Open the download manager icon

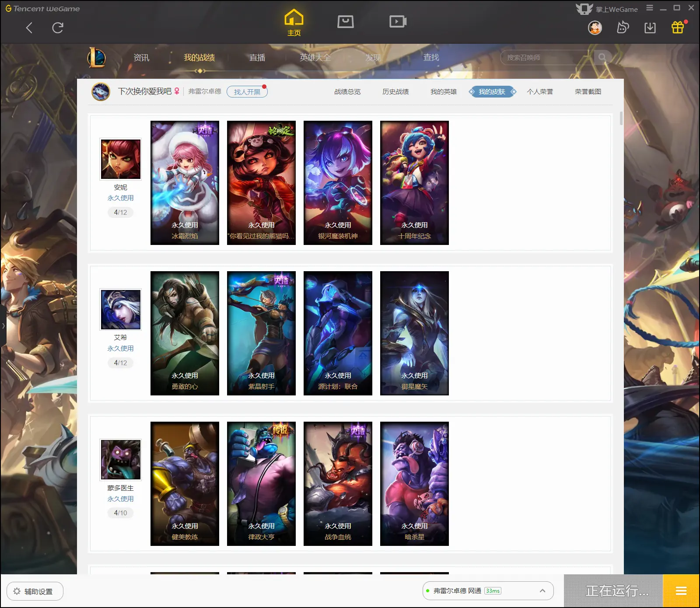coord(650,28)
